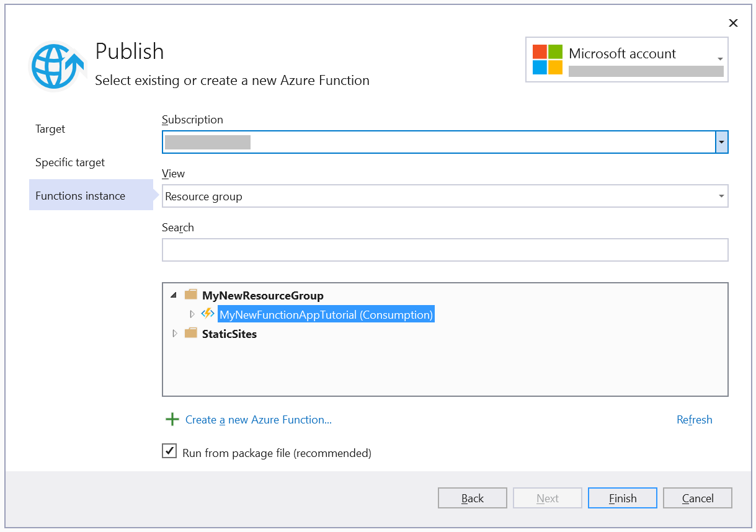Click the Azure Functions lightning bolt icon

coord(207,314)
